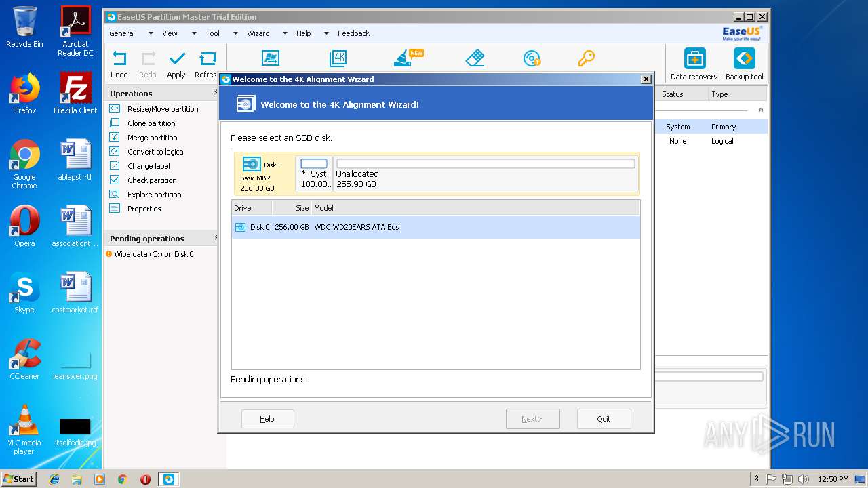
Task: Click the Disk0 drive icon in wizard
Action: [x=252, y=164]
